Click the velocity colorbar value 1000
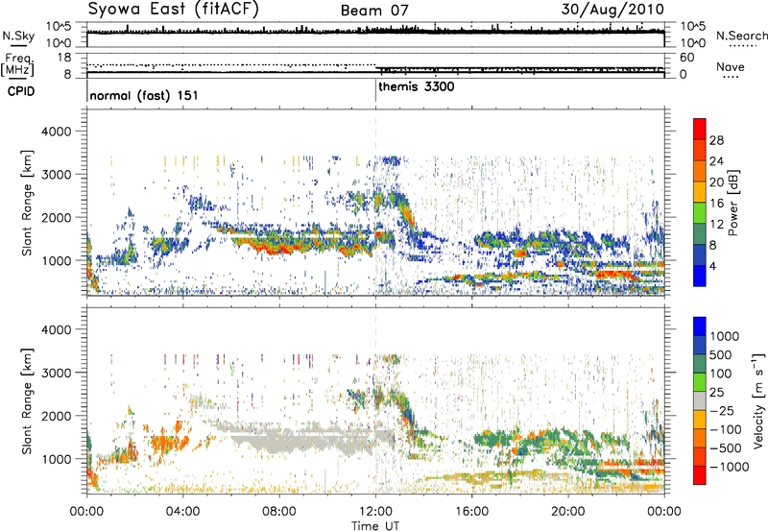 725,336
